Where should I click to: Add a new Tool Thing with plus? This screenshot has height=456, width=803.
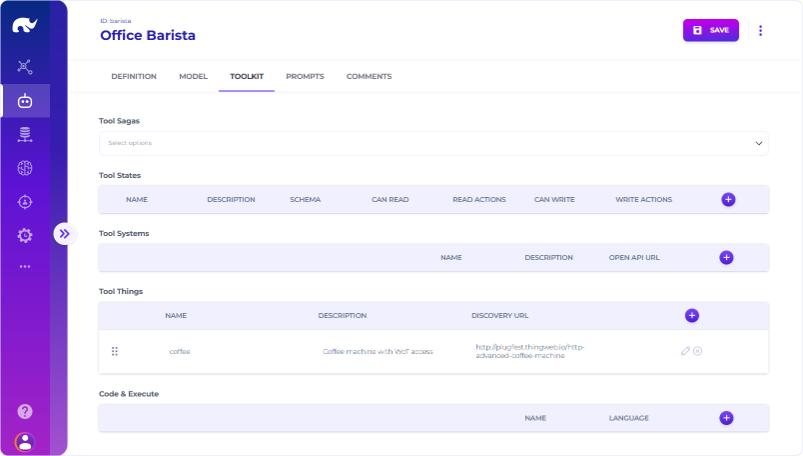692,315
